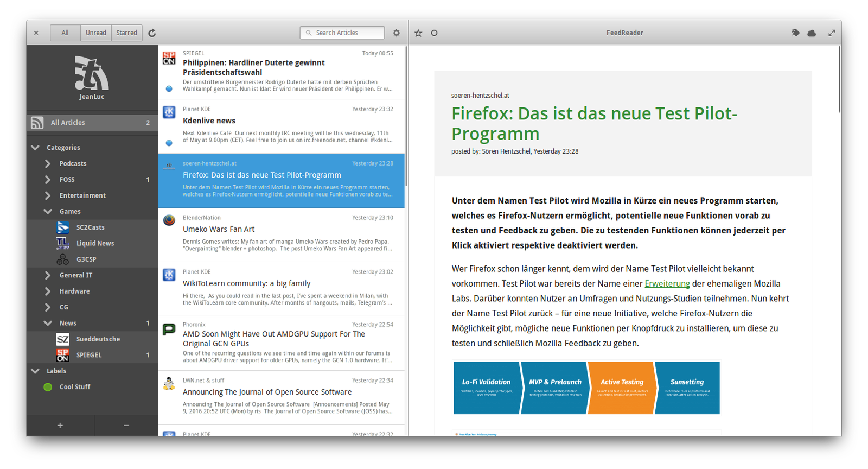
Task: Collapse the Labels section
Action: [x=35, y=371]
